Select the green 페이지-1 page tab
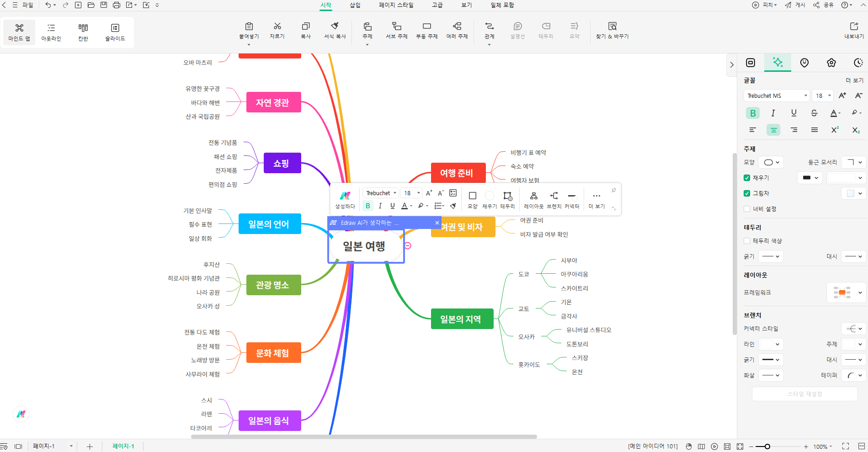The height and width of the screenshot is (452, 868). click(x=123, y=446)
